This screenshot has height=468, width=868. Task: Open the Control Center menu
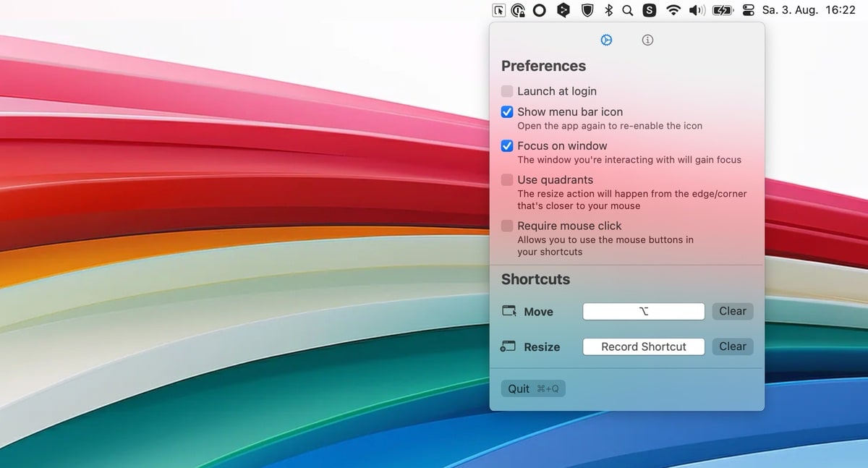click(x=748, y=10)
